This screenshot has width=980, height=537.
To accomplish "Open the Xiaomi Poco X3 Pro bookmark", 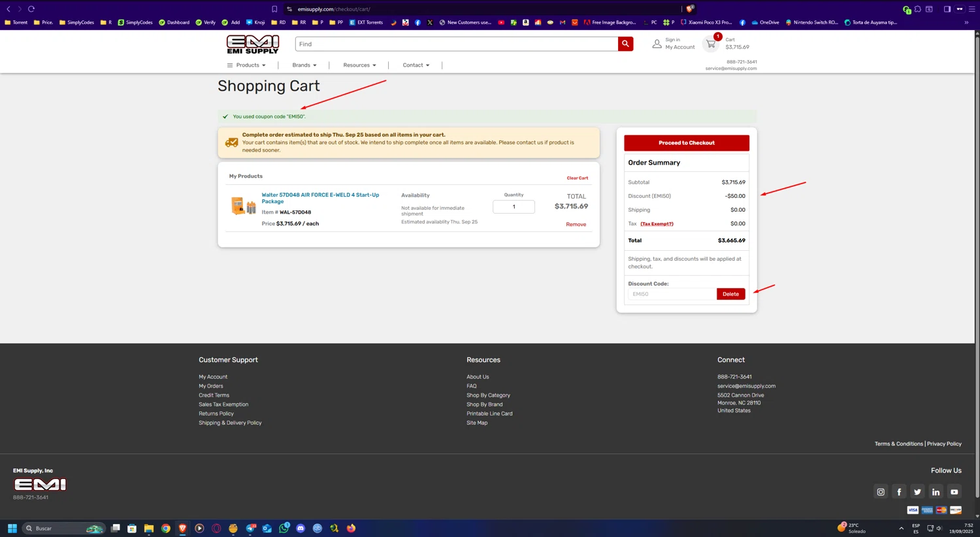I will coord(706,22).
